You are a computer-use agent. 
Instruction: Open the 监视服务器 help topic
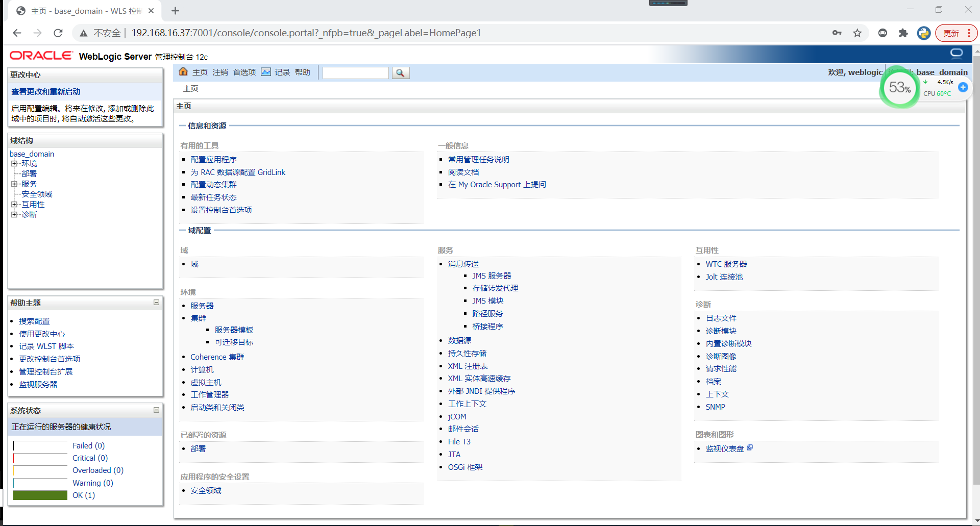(x=38, y=384)
